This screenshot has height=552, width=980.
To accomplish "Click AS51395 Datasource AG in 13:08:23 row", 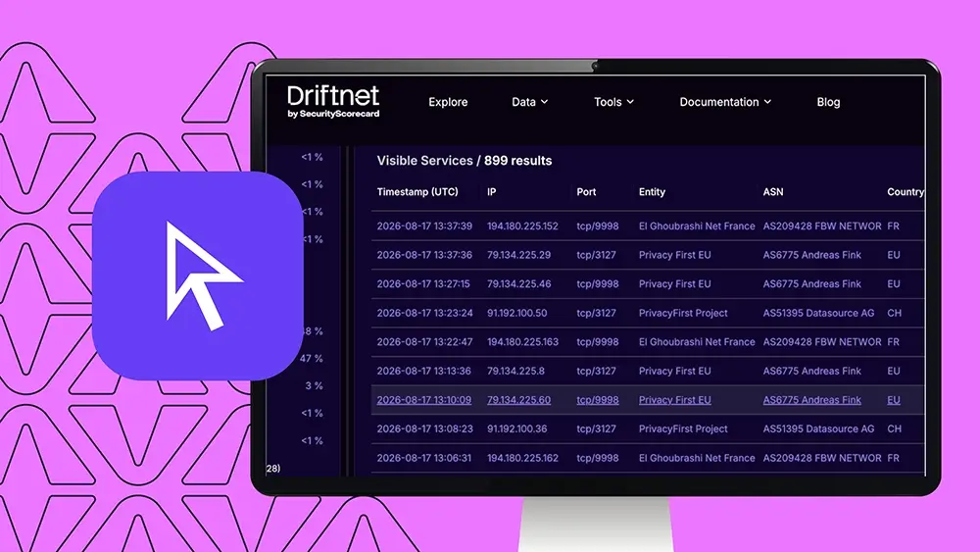I will 818,428.
